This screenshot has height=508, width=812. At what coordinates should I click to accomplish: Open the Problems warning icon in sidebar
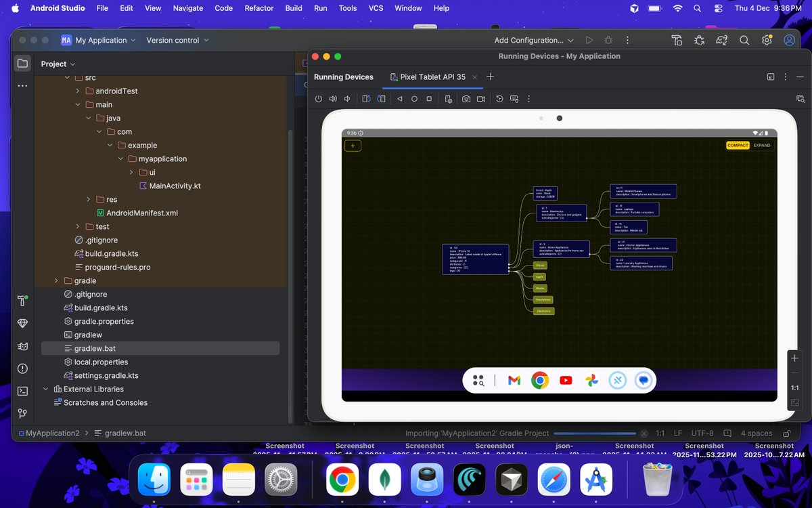coord(22,368)
